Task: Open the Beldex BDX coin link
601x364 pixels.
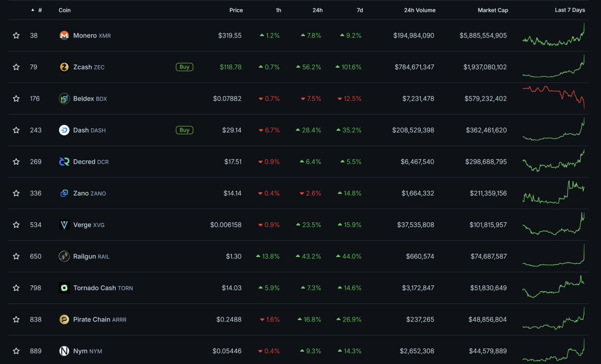Action: 90,99
